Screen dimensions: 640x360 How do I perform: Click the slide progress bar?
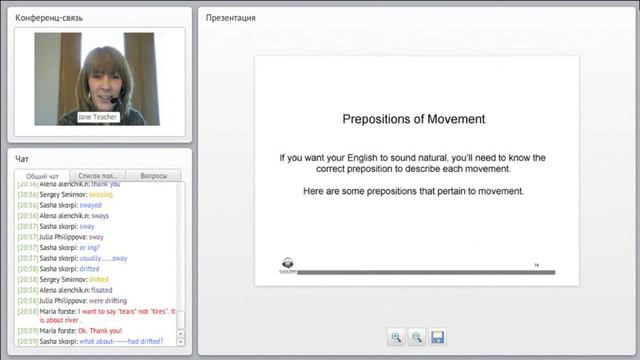tap(426, 272)
